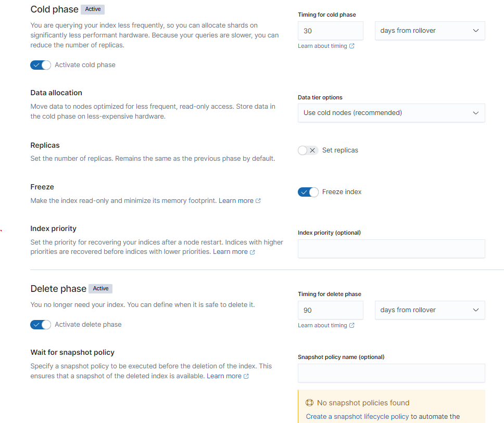
Task: Click Freeze section heading
Action: tap(42, 187)
